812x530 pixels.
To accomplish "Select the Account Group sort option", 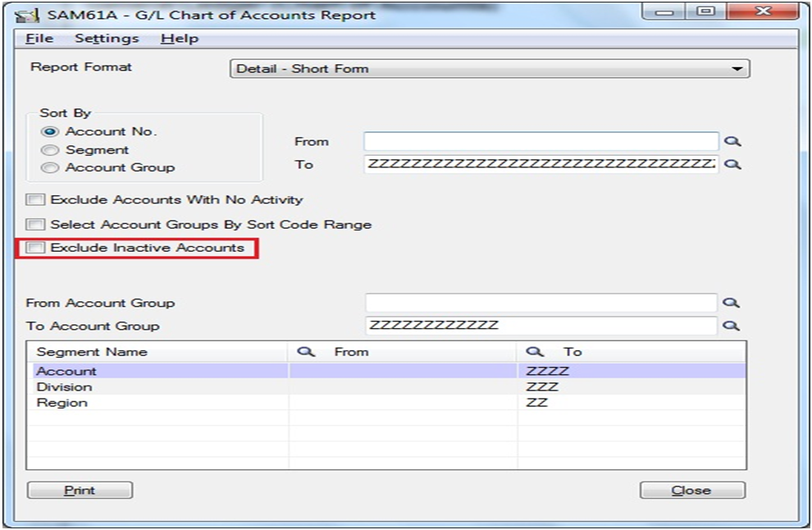I will 50,168.
